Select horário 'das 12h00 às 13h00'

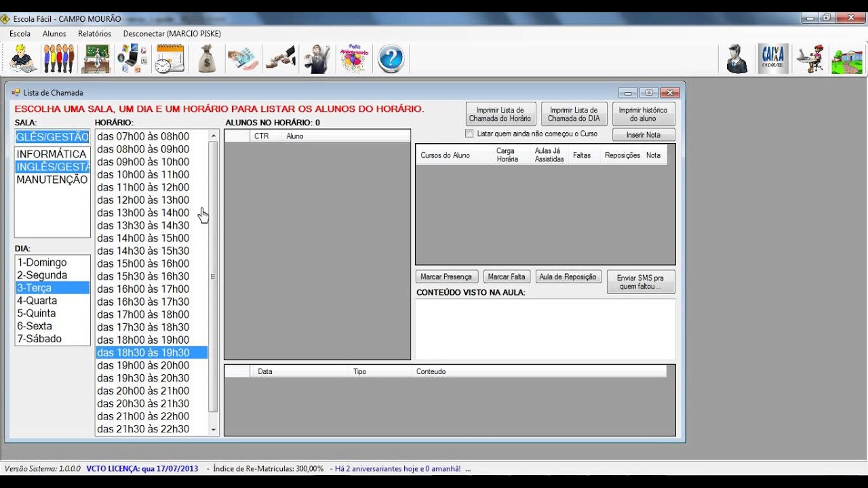[x=151, y=200]
